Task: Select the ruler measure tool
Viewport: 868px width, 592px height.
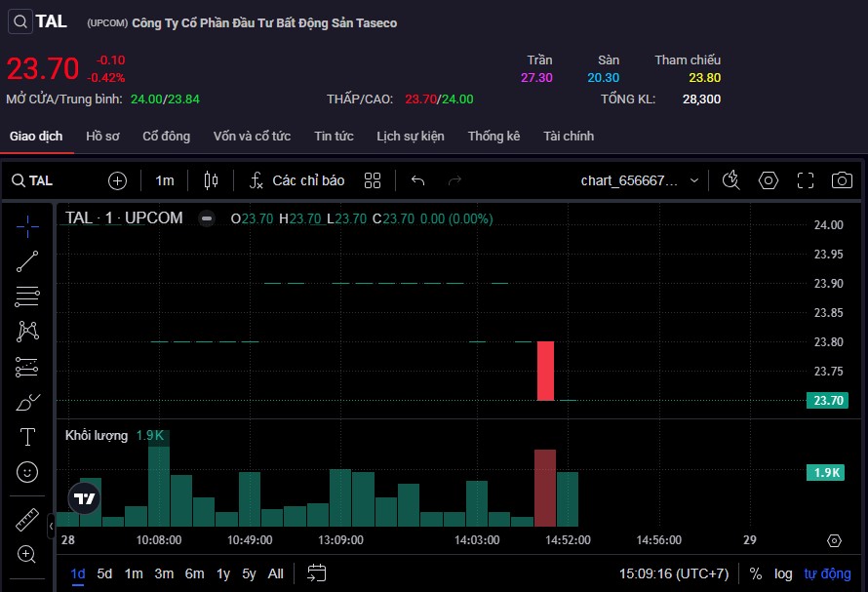Action: [x=27, y=520]
